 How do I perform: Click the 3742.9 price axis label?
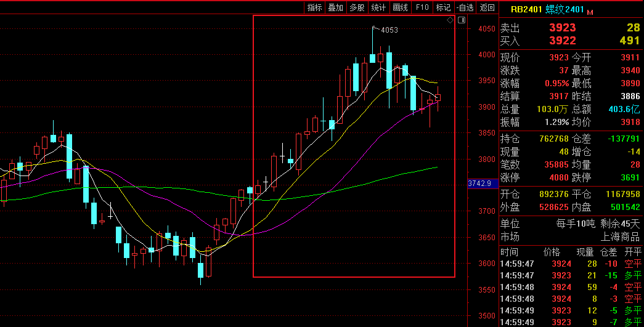click(x=479, y=184)
